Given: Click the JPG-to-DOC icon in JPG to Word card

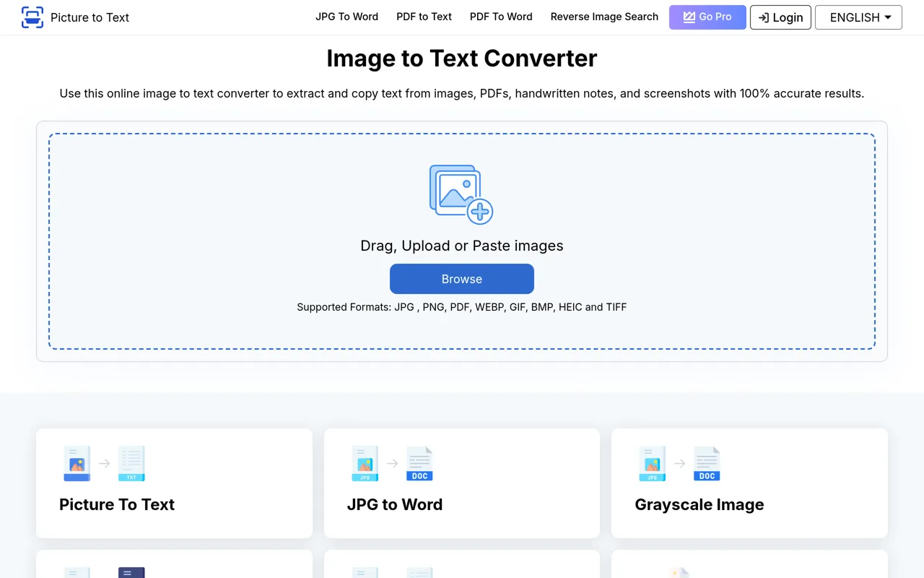Looking at the screenshot, I should click(x=392, y=464).
